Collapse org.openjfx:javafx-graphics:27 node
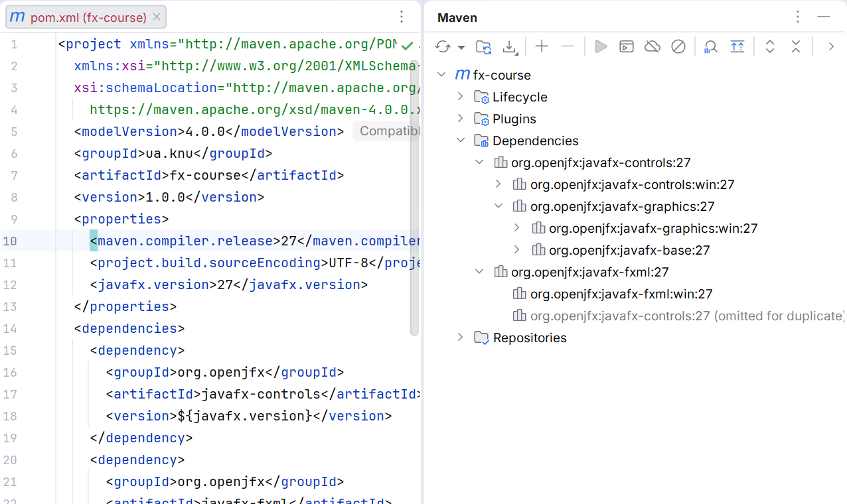The image size is (847, 504). coord(499,206)
